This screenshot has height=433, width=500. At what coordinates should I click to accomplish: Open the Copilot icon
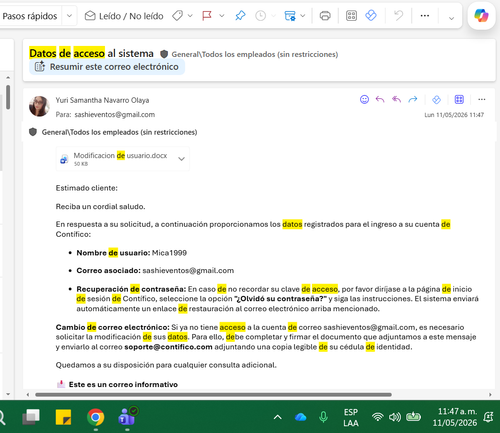click(481, 16)
